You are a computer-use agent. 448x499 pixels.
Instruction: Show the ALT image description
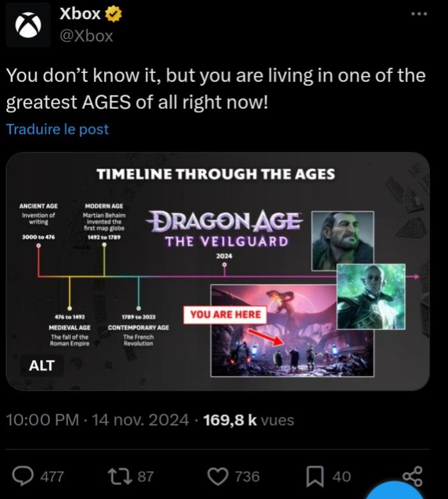point(42,365)
